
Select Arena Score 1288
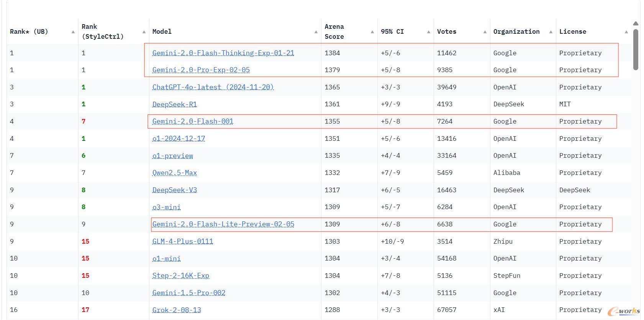(x=332, y=310)
